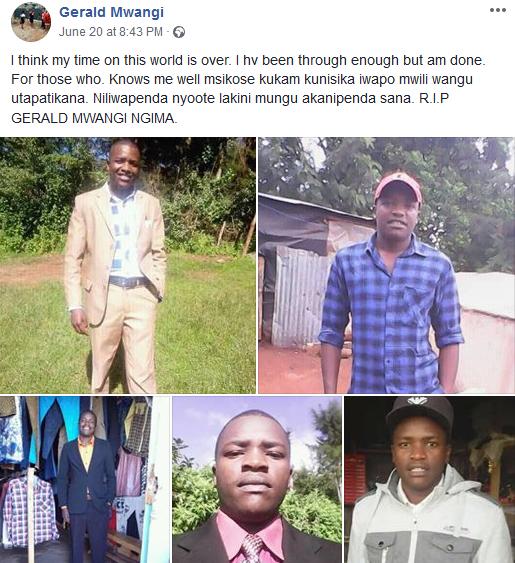The width and height of the screenshot is (515, 563).
Task: Click the post text beginning 'I think my time'
Action: pyautogui.click(x=248, y=89)
